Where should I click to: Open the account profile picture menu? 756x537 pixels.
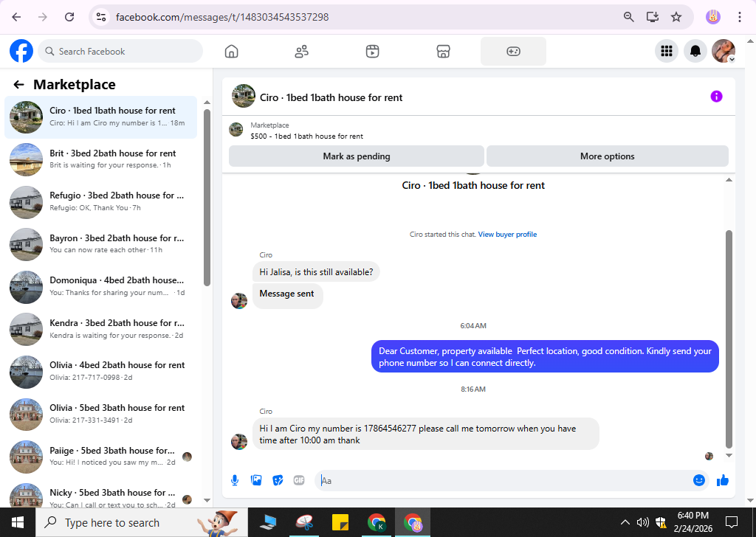(x=724, y=51)
